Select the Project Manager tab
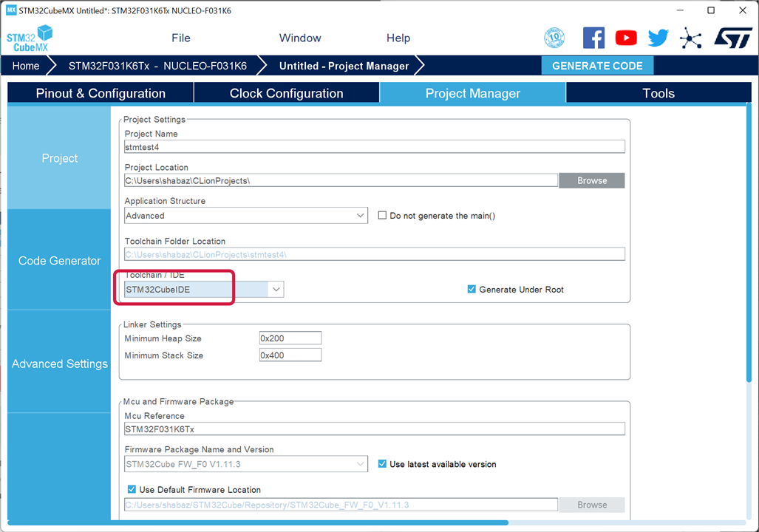 click(472, 93)
